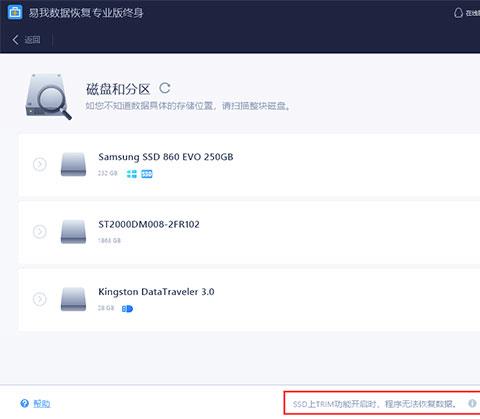Click the 28 GB size label

(x=106, y=308)
